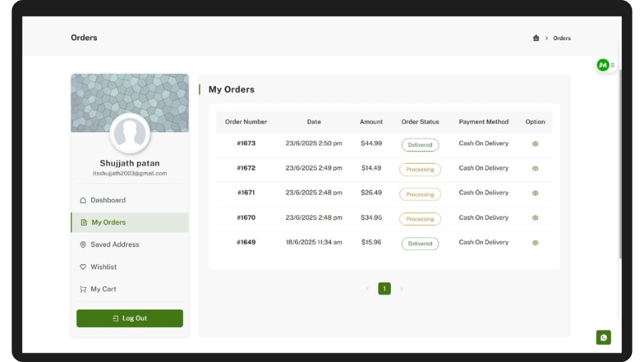Click the green M extension badge
The image size is (644, 362).
click(602, 65)
